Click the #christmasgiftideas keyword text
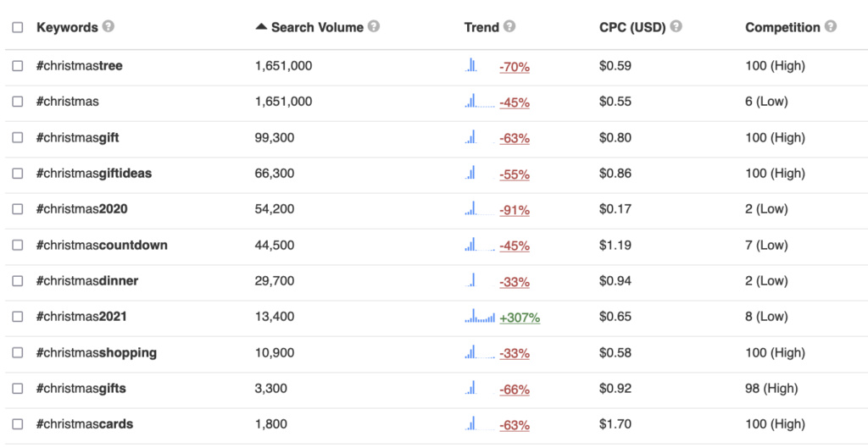Screen dimensions: 868x448 (x=94, y=173)
